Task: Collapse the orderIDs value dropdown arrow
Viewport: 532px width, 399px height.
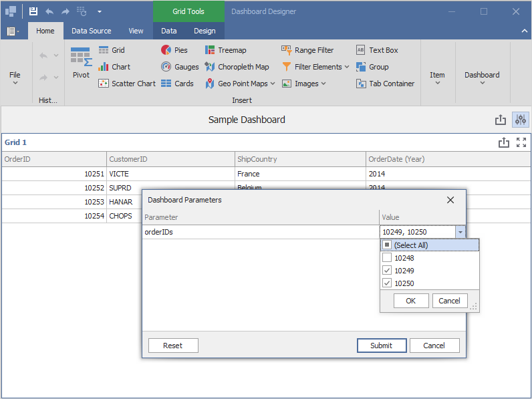Action: point(460,232)
